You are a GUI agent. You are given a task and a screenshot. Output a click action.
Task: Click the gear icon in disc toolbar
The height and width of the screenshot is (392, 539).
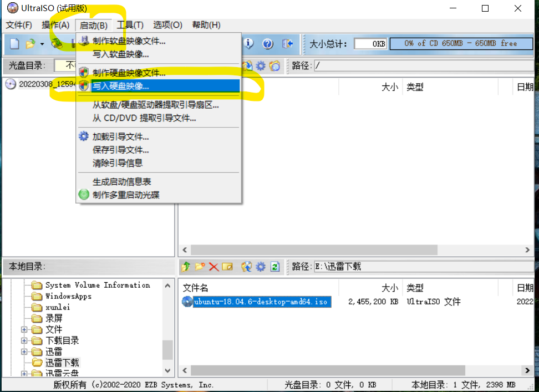pyautogui.click(x=261, y=65)
